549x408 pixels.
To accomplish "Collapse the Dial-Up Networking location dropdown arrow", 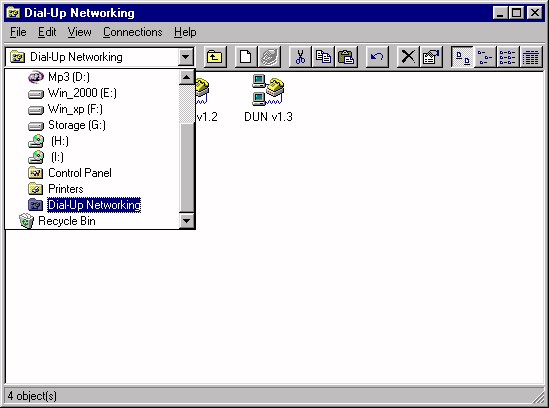I will click(186, 57).
